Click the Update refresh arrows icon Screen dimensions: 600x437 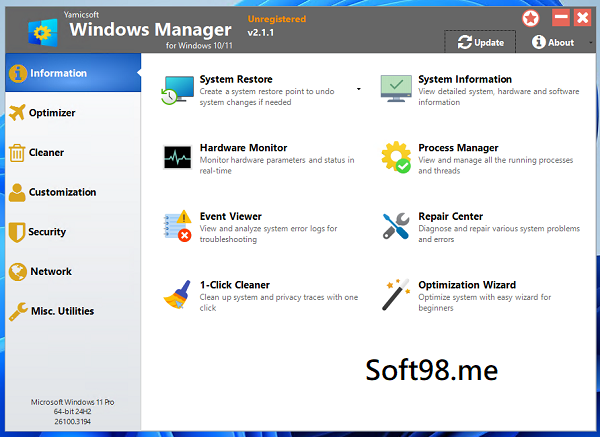pos(465,42)
